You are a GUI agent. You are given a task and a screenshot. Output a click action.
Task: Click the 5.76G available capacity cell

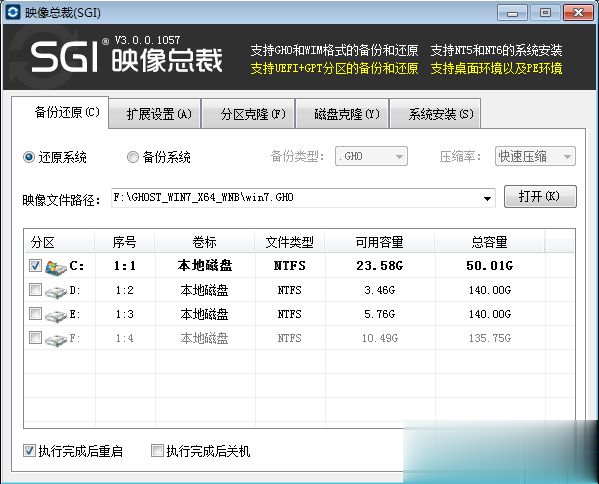point(379,314)
